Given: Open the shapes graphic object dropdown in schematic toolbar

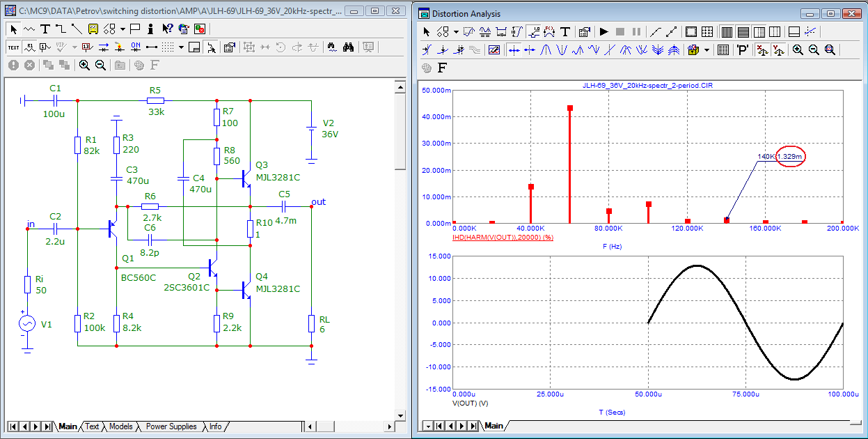Looking at the screenshot, I should coord(123,29).
